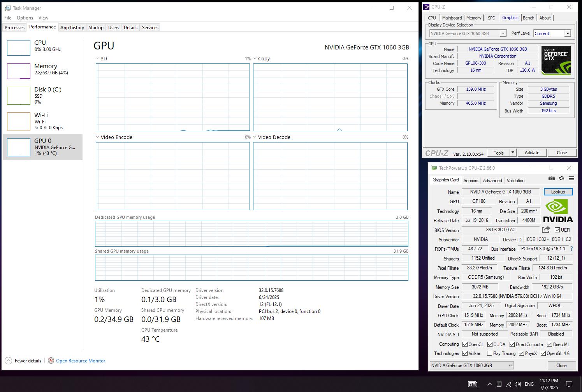Viewport: 582px width, 392px height.
Task: Click the Close button in CPU-Z footer
Action: [x=562, y=153]
